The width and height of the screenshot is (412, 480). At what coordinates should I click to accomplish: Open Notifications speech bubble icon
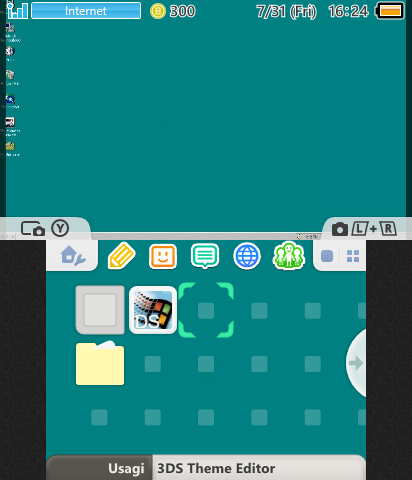point(205,256)
